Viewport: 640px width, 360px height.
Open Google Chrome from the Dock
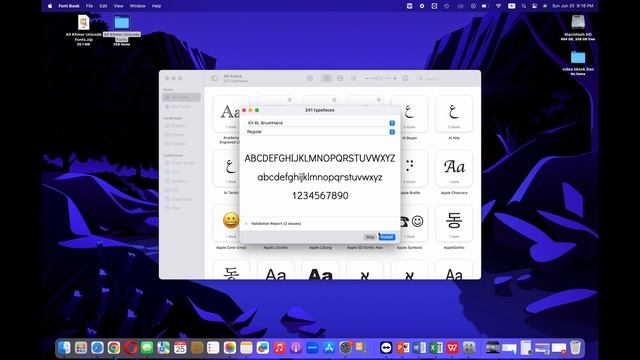coord(114,347)
